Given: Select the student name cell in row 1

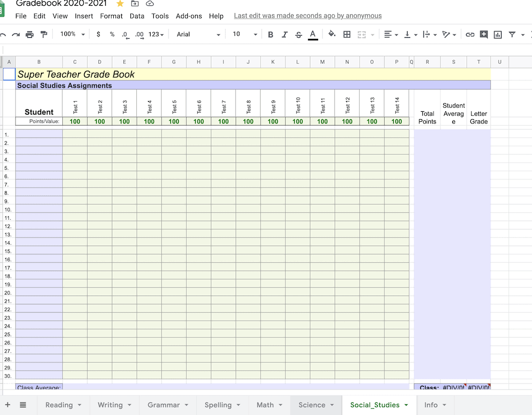Looking at the screenshot, I should [39, 134].
